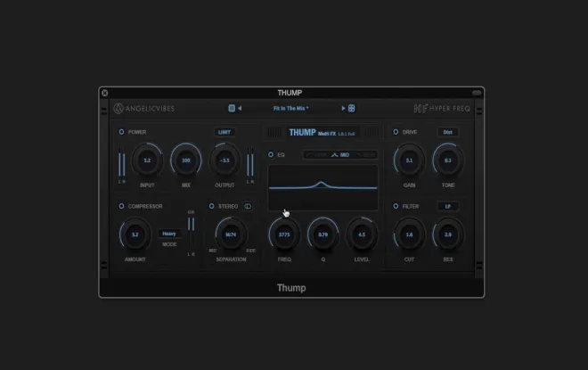Click the 'Thump' label at bottom

pos(291,288)
